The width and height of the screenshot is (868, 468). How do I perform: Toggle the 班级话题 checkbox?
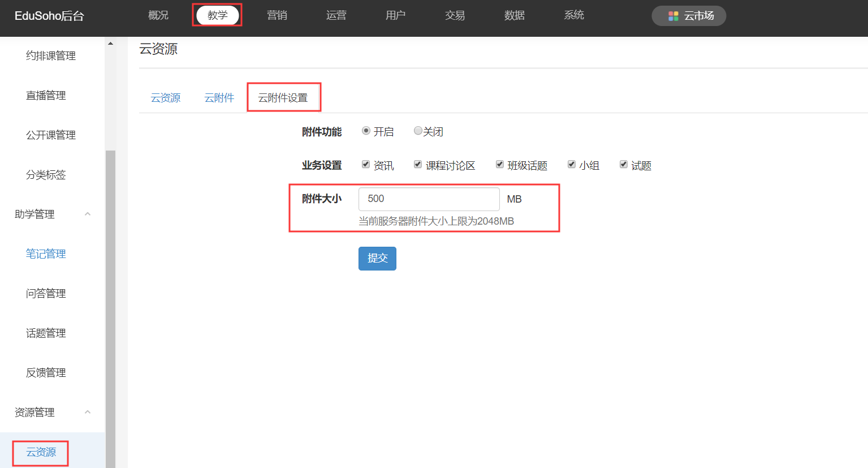coord(500,165)
